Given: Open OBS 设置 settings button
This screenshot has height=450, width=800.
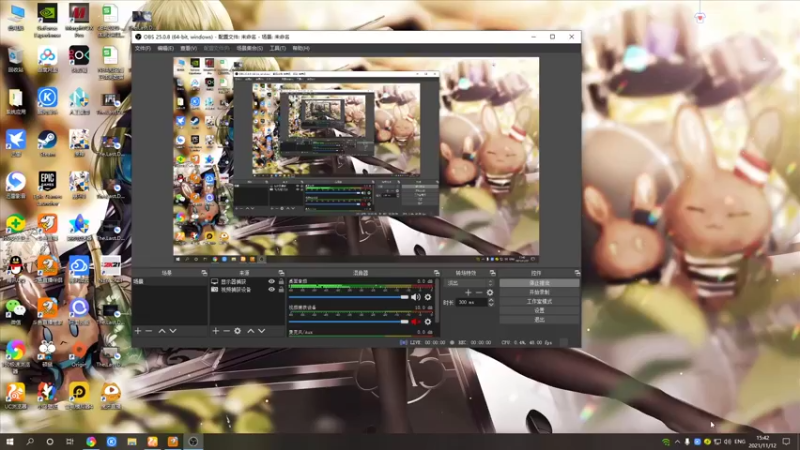Looking at the screenshot, I should point(539,310).
